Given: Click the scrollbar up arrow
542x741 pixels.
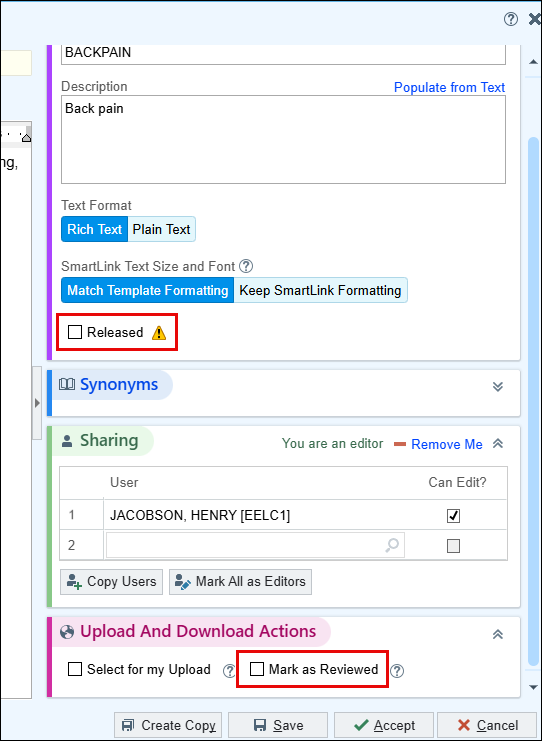Looking at the screenshot, I should (533, 61).
